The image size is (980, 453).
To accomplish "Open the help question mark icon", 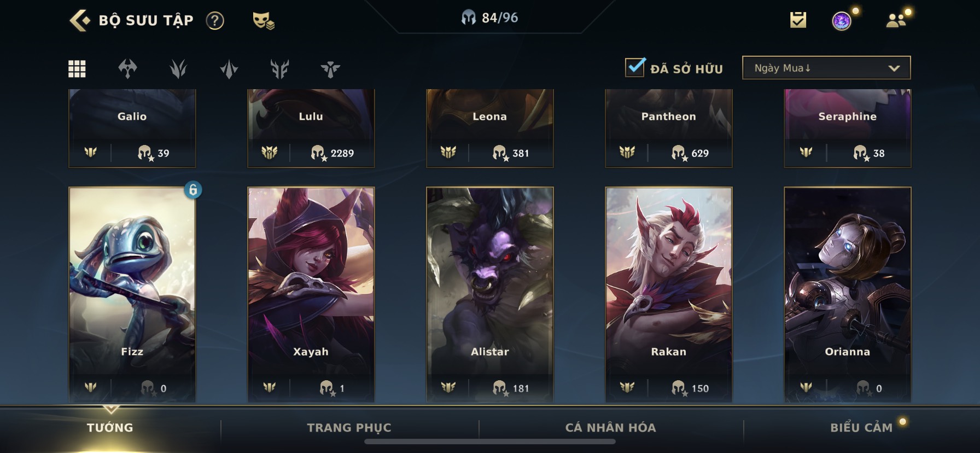I will coord(215,21).
